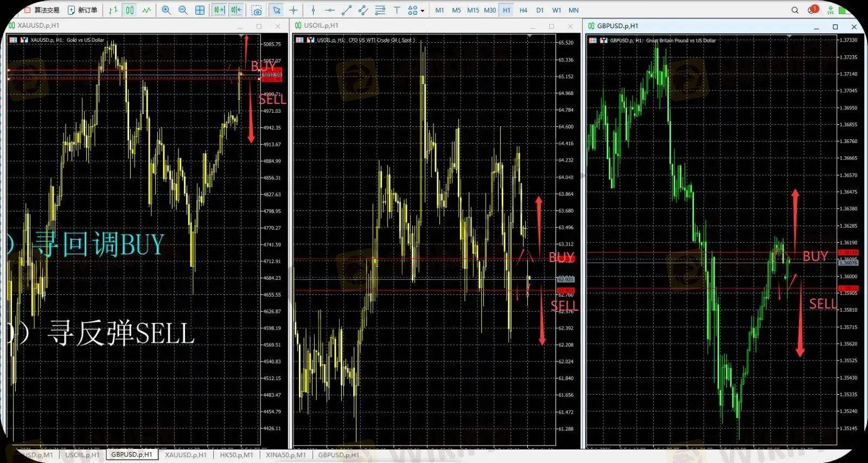Select the H4 timeframe
This screenshot has height=463, width=868.
(x=523, y=10)
